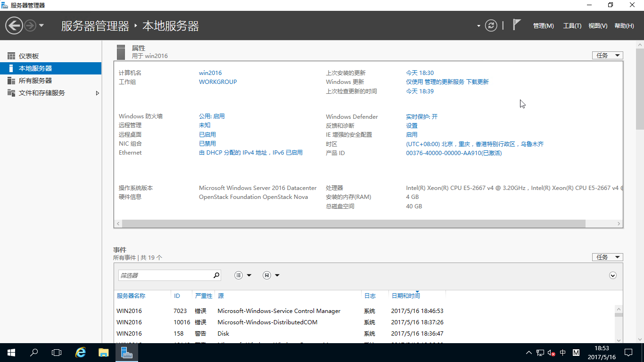Screen dimensions: 644x362
Task: Open Task View on taskbar
Action: (x=57, y=353)
